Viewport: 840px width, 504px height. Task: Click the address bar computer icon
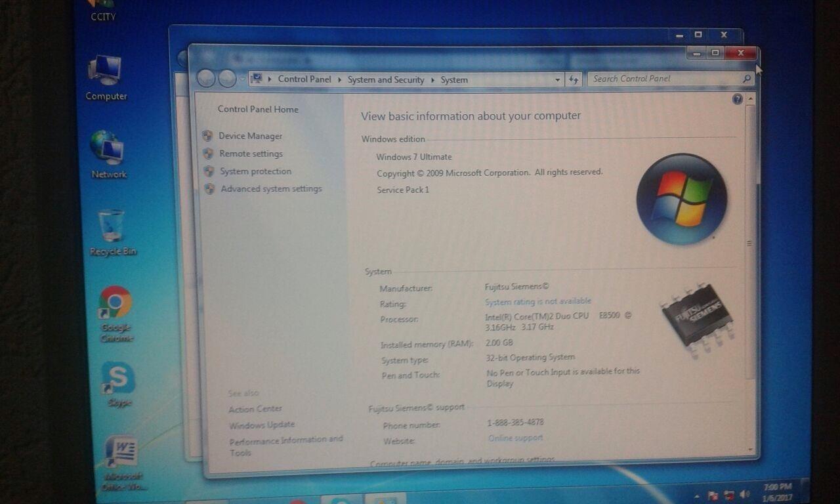coord(257,79)
